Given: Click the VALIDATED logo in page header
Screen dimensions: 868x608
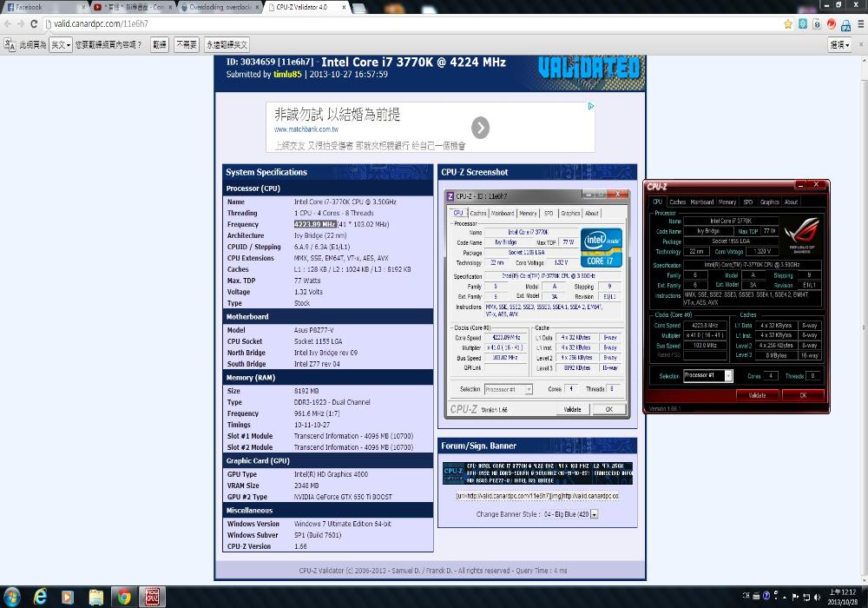Looking at the screenshot, I should 589,69.
